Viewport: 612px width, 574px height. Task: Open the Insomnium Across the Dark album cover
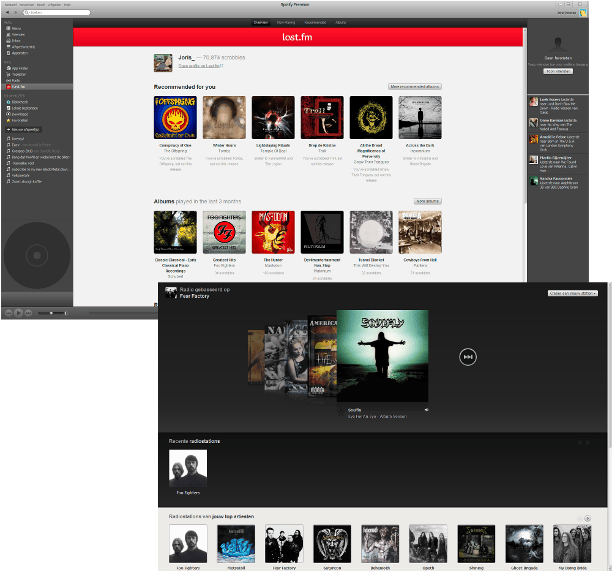tap(420, 117)
